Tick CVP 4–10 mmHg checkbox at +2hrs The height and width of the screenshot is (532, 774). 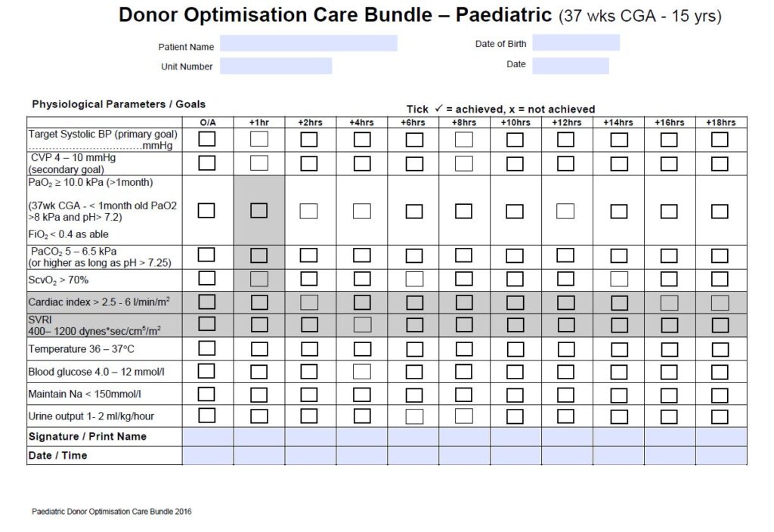pyautogui.click(x=309, y=163)
